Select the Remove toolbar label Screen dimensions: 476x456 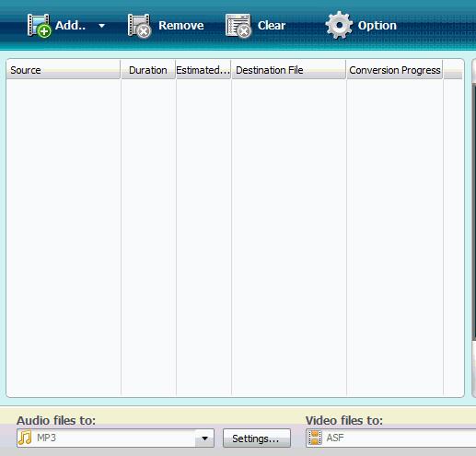coord(181,26)
